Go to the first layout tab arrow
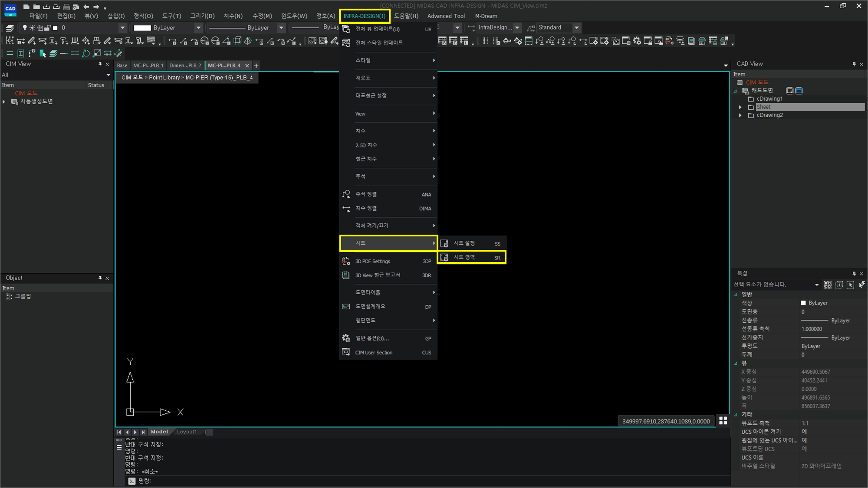This screenshot has height=488, width=868. 119,432
